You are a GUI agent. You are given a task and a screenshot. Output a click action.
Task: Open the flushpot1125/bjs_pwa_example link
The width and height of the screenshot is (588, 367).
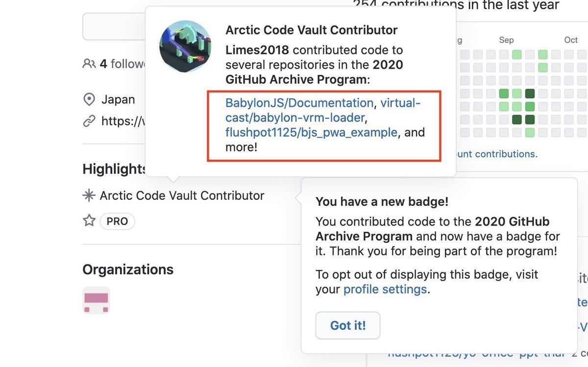click(311, 132)
